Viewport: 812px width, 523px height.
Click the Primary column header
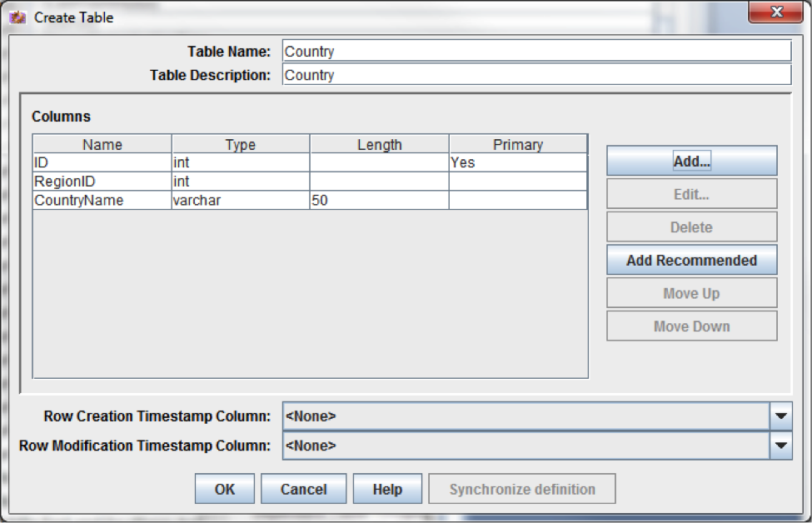tap(518, 144)
